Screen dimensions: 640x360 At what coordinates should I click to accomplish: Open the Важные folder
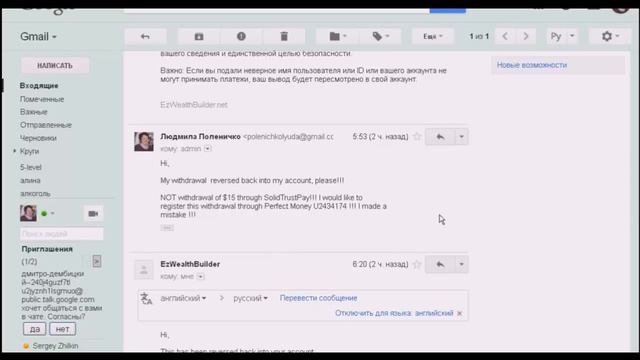click(x=34, y=112)
